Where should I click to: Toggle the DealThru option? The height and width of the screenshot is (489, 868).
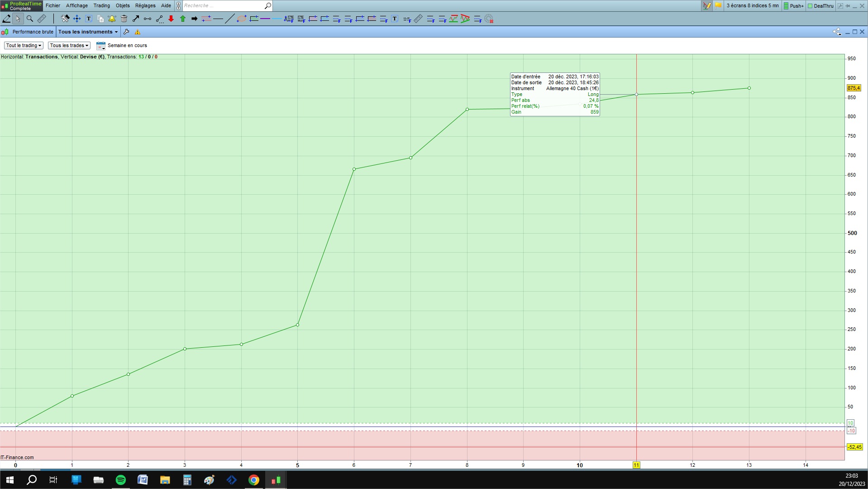tap(820, 6)
